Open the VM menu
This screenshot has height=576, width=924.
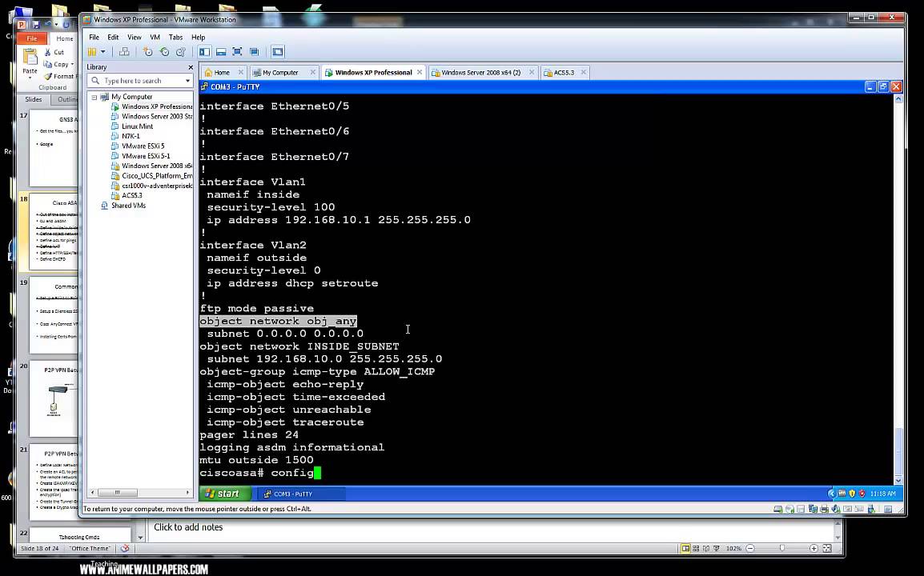click(155, 37)
